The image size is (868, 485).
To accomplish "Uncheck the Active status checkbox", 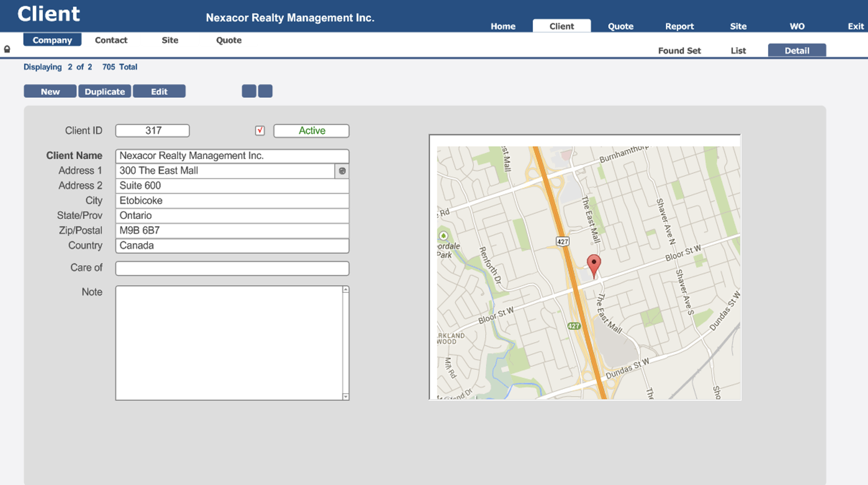I will click(260, 131).
